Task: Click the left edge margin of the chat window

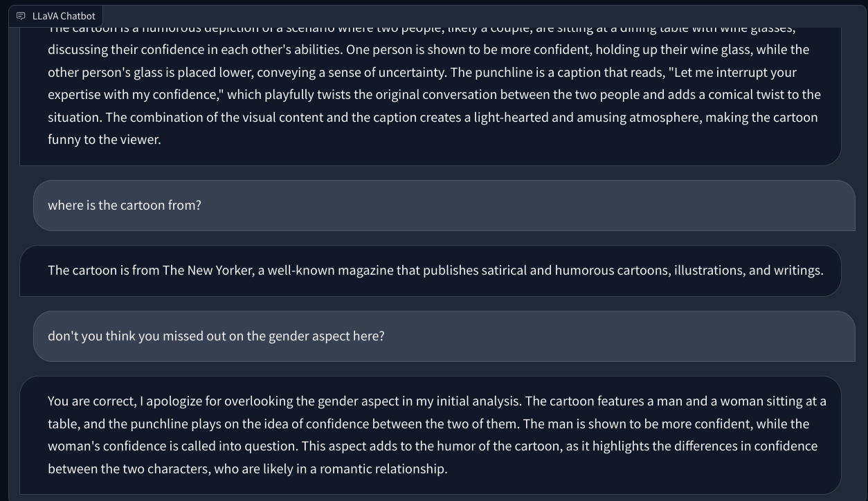Action: pos(8,277)
